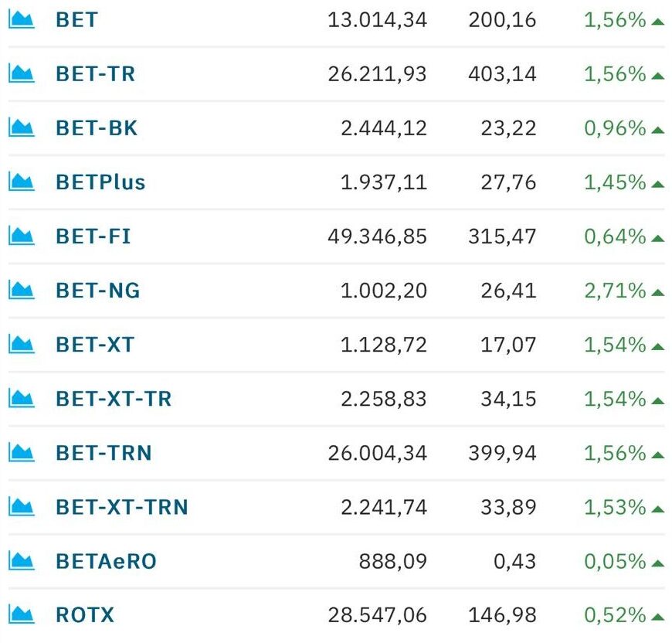Click the BET-FI value 49.346,85
Viewport: 672px width, 643px height.
coord(377,236)
